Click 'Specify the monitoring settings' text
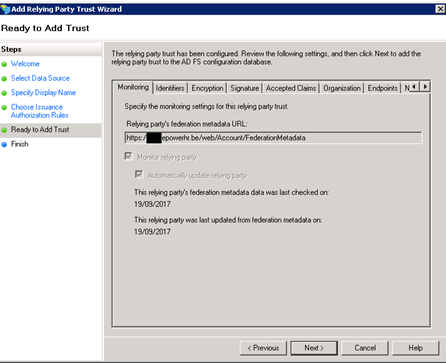 coord(207,106)
